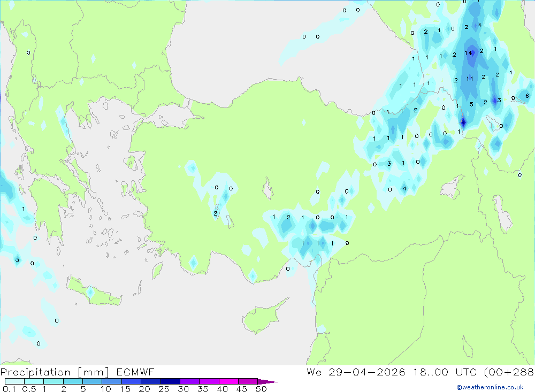Click the 1–2 mm legend color box
The image size is (535, 392).
click(53, 381)
